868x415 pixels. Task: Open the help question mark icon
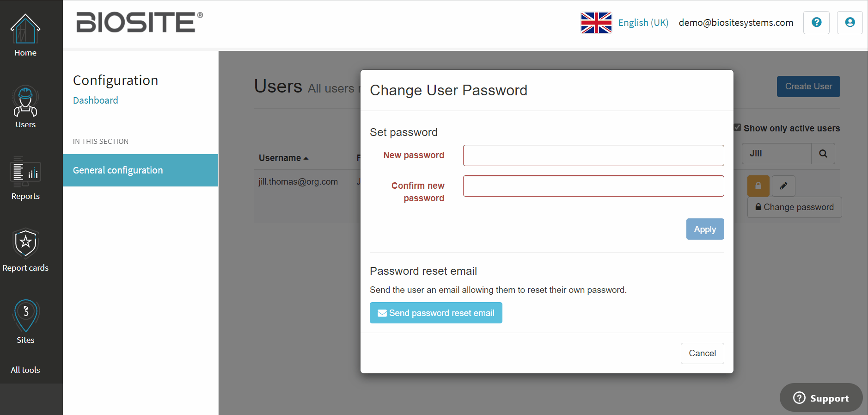pos(816,22)
